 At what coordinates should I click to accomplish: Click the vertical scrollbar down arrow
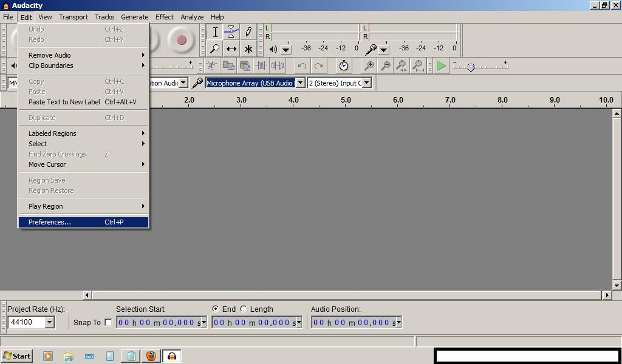[617, 285]
